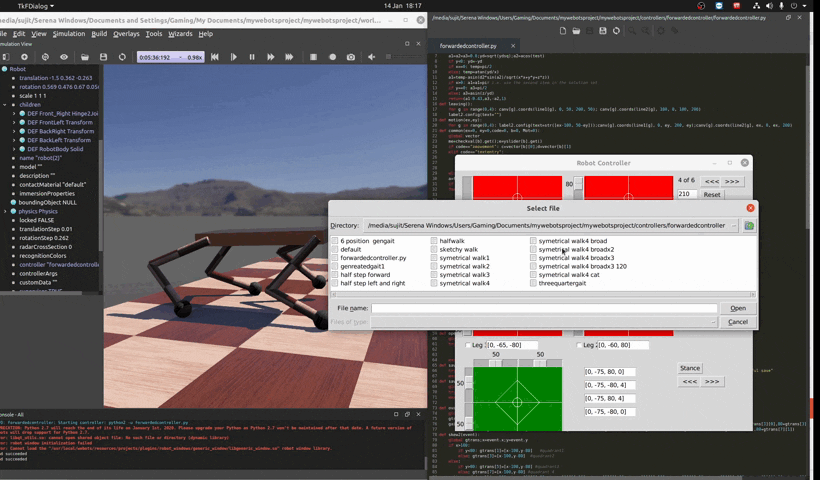Open the TkFDialog application menu in top bar
The image size is (820, 480).
36,6
